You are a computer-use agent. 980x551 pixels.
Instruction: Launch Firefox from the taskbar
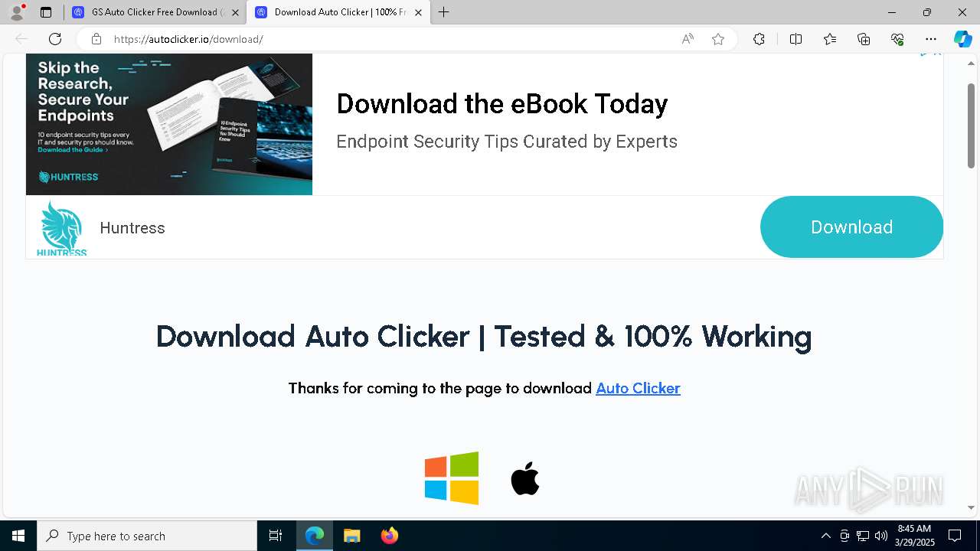pyautogui.click(x=389, y=536)
